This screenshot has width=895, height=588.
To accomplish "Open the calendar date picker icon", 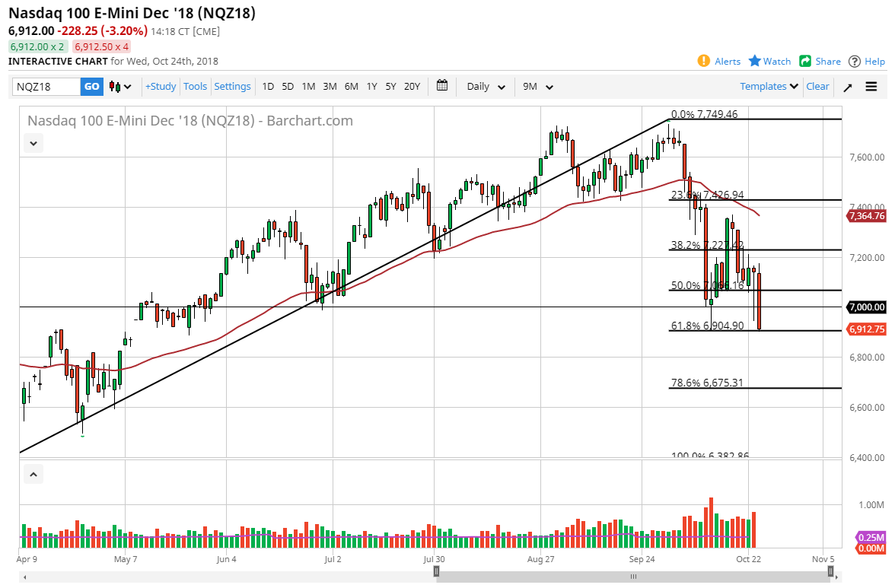I will (442, 86).
